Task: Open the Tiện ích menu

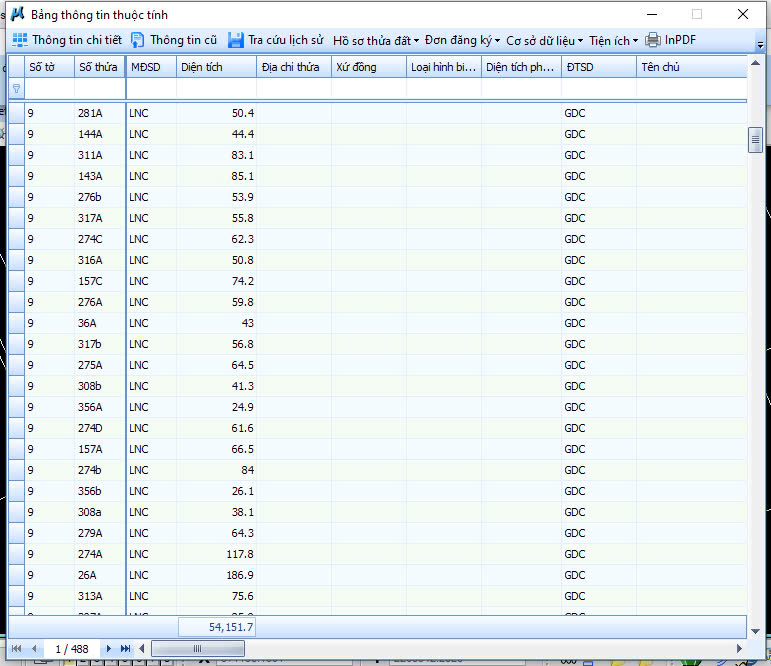Action: (x=613, y=41)
